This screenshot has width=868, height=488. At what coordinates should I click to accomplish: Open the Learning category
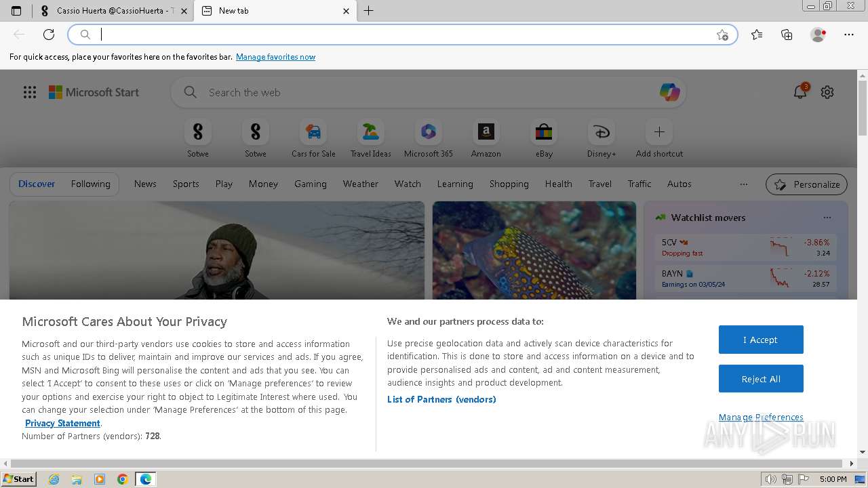pyautogui.click(x=455, y=184)
